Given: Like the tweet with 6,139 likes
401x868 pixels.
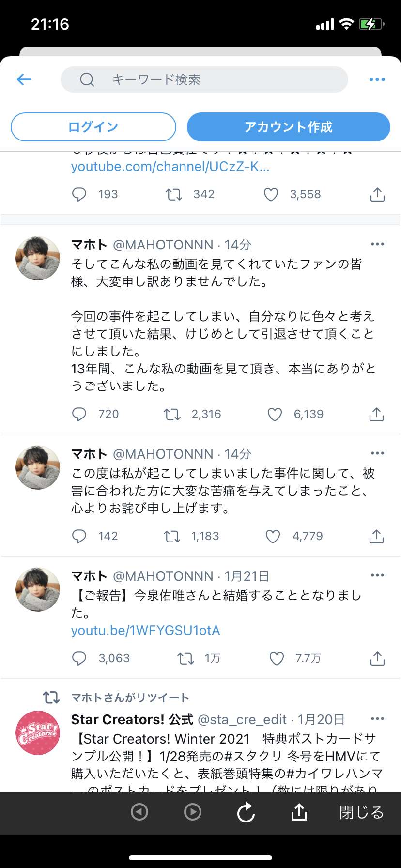Looking at the screenshot, I should pos(275,414).
